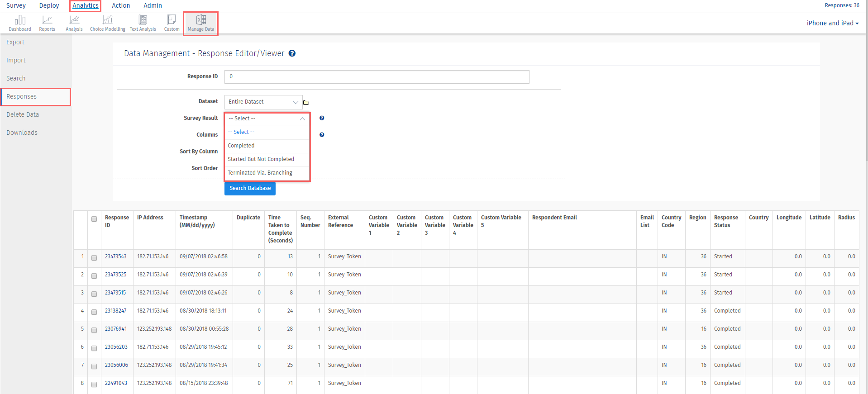This screenshot has width=868, height=394.
Task: Check the box for response 23473543
Action: (x=94, y=258)
